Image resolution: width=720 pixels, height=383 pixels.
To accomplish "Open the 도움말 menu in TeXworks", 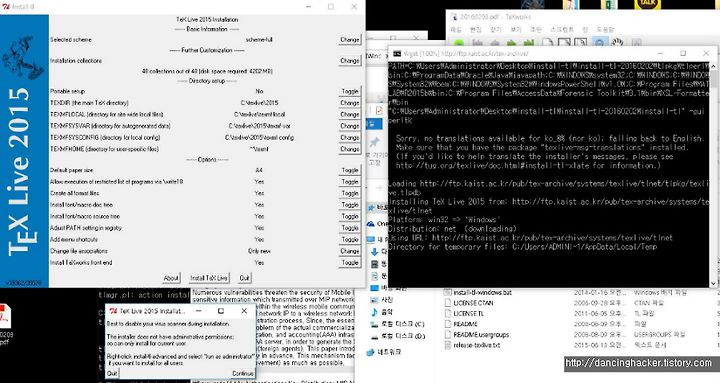I will coord(605,29).
